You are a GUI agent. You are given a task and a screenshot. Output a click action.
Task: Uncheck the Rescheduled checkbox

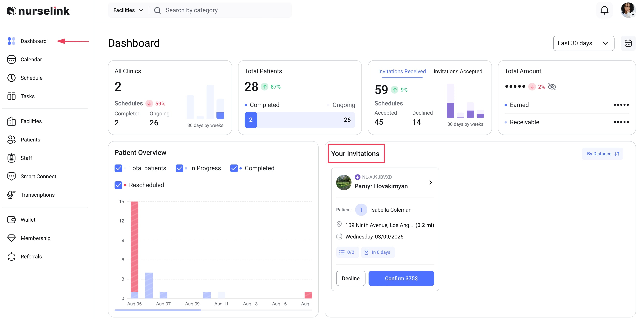click(118, 185)
